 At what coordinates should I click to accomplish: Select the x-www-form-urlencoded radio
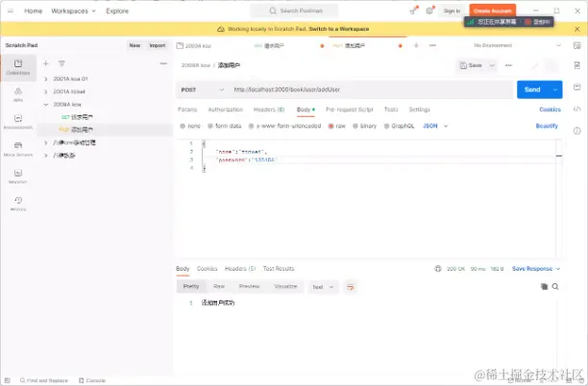[252, 127]
